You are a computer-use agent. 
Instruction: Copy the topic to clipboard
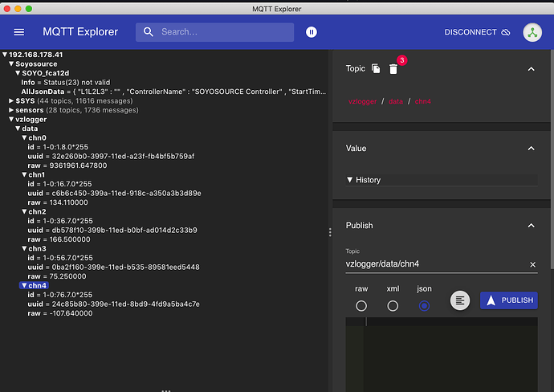point(376,68)
